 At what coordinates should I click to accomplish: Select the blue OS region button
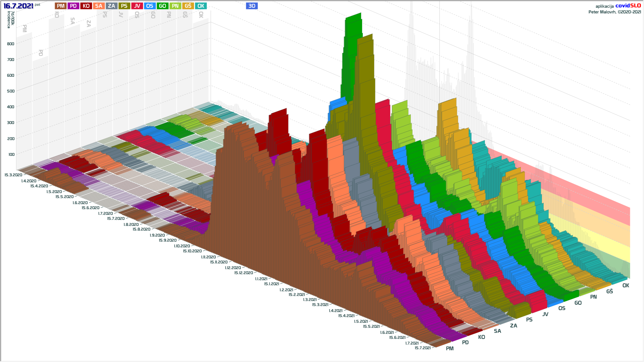[x=150, y=6]
